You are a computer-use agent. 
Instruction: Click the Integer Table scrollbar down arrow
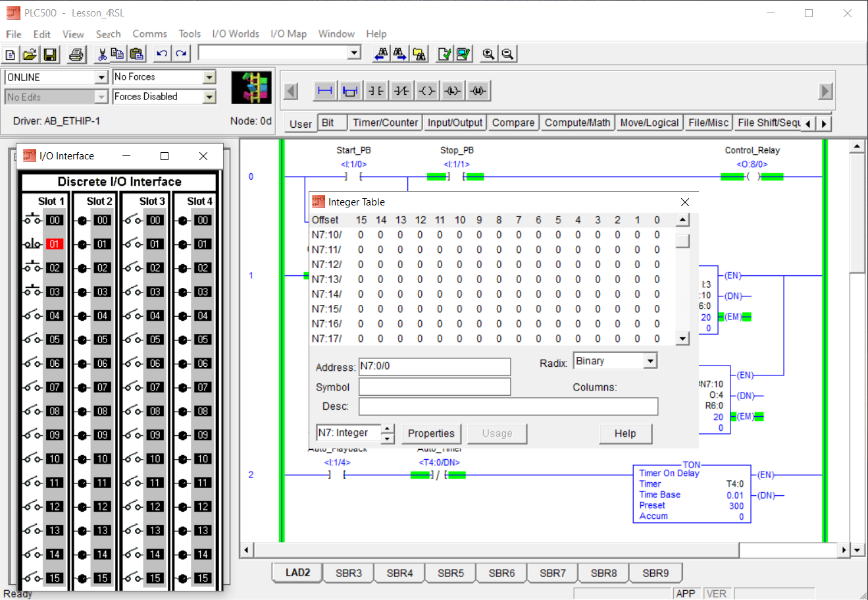coord(682,339)
